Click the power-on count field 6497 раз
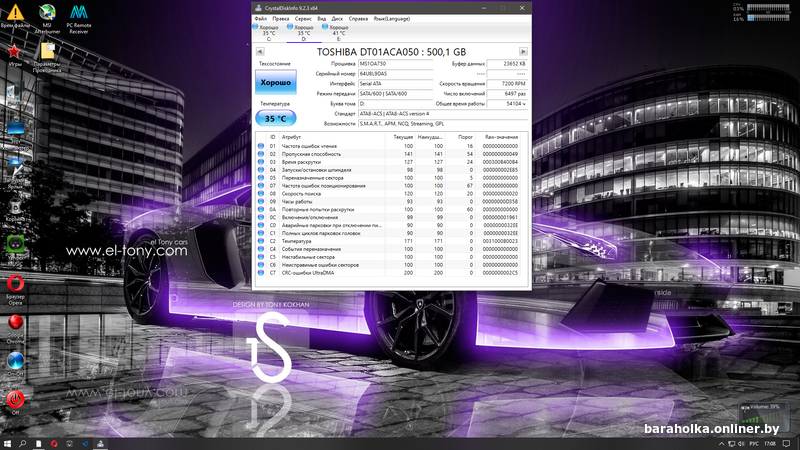Viewport: 800px width, 450px height. [x=507, y=94]
